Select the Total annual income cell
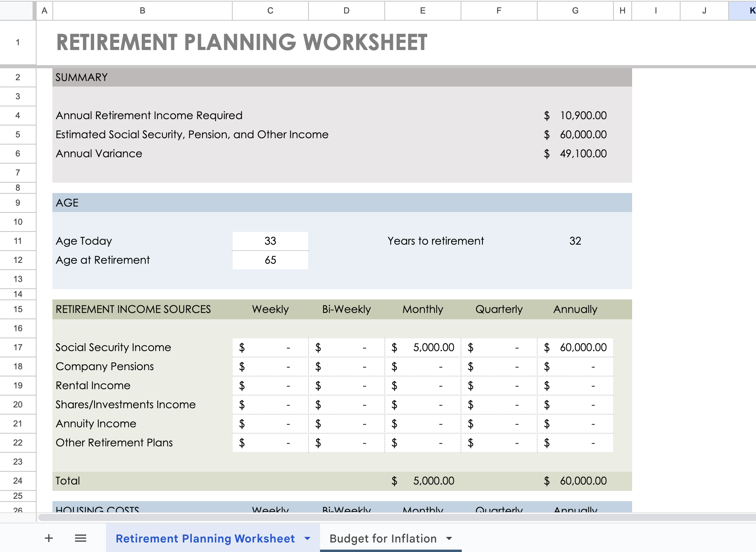756x552 pixels. pos(575,481)
